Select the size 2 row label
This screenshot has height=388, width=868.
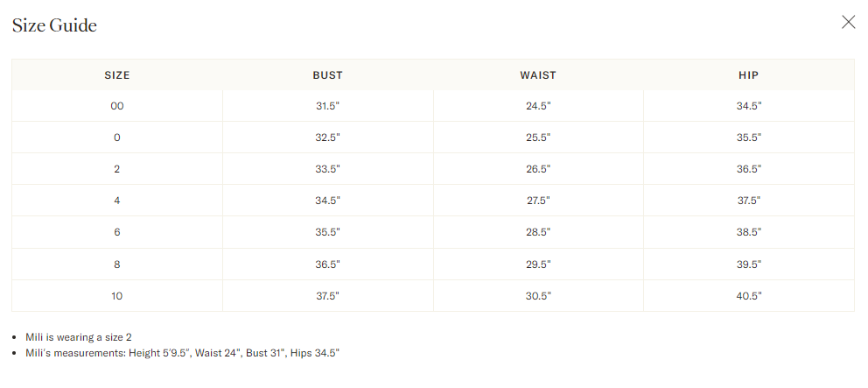[116, 169]
